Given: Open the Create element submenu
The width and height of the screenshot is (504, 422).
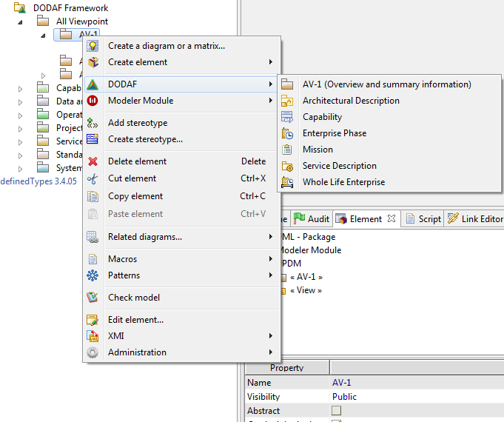Looking at the screenshot, I should click(x=181, y=62).
